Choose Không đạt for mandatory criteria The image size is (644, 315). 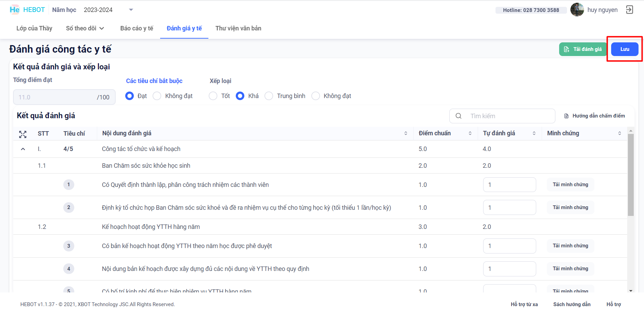click(x=157, y=96)
